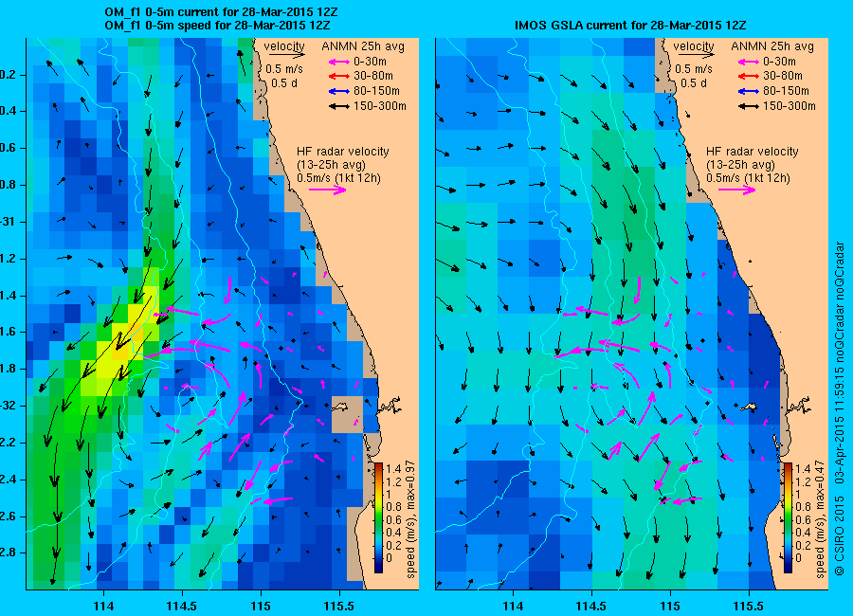The width and height of the screenshot is (853, 616).
Task: Click longitude label 114 under right map
Action: click(x=513, y=607)
